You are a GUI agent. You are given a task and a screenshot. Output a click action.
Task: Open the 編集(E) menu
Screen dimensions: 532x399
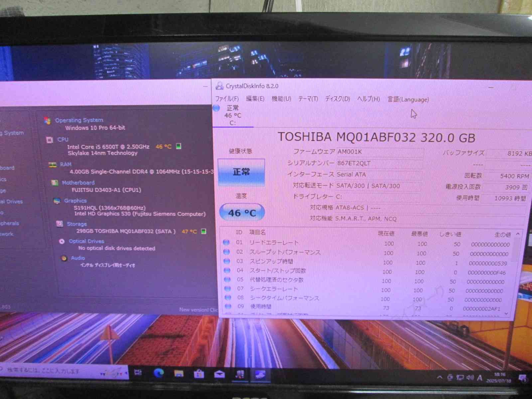(255, 99)
